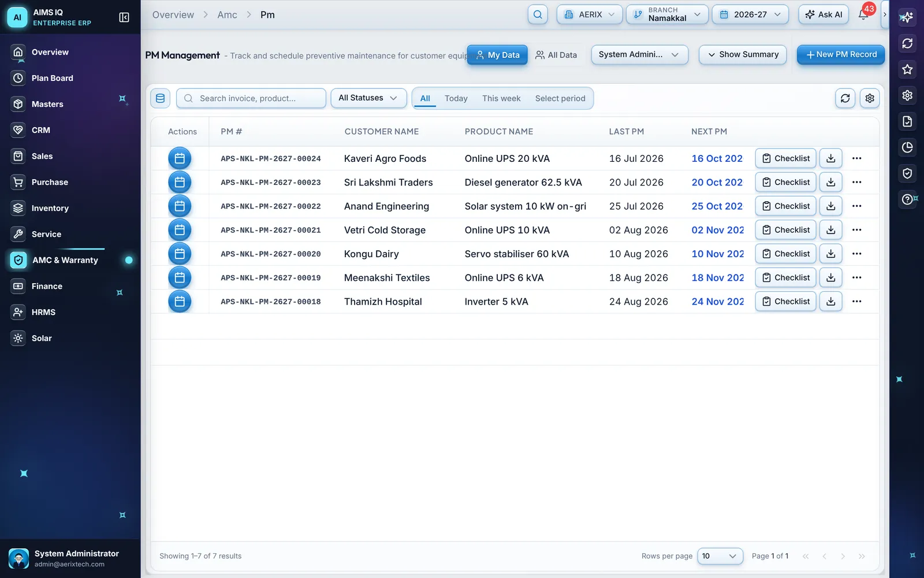Screen dimensions: 924x578
Task: Open the document icon in right rail
Action: [x=907, y=121]
